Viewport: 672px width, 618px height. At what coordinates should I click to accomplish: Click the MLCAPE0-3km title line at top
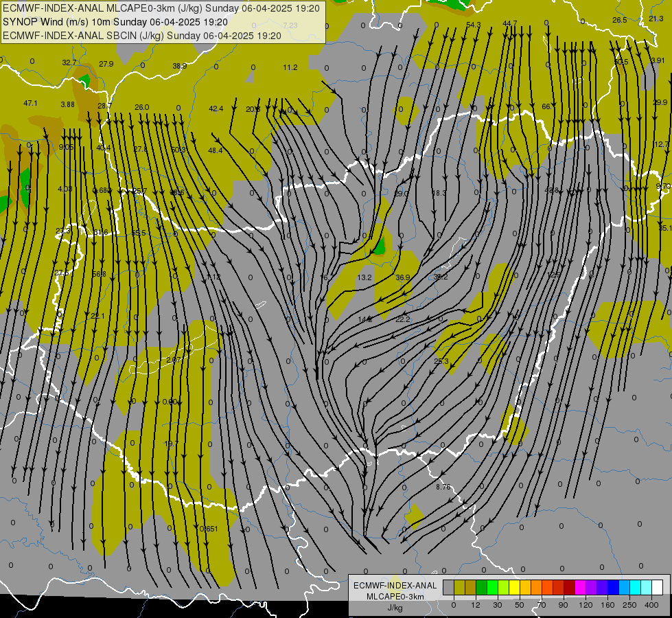(161, 8)
